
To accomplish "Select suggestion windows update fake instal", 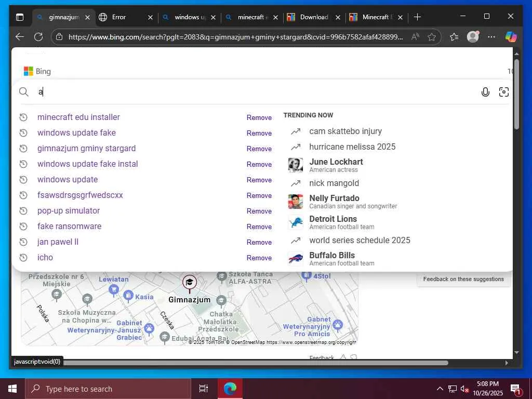I will 87,164.
